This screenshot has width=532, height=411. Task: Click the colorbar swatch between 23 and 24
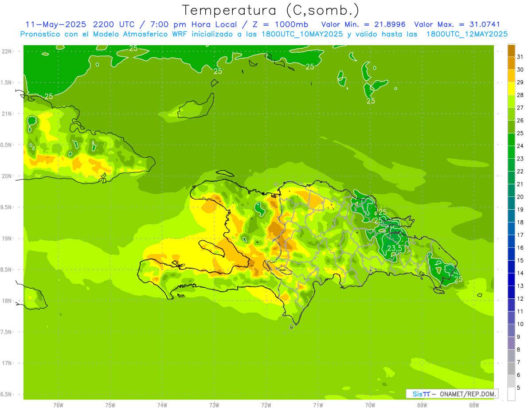click(x=511, y=152)
